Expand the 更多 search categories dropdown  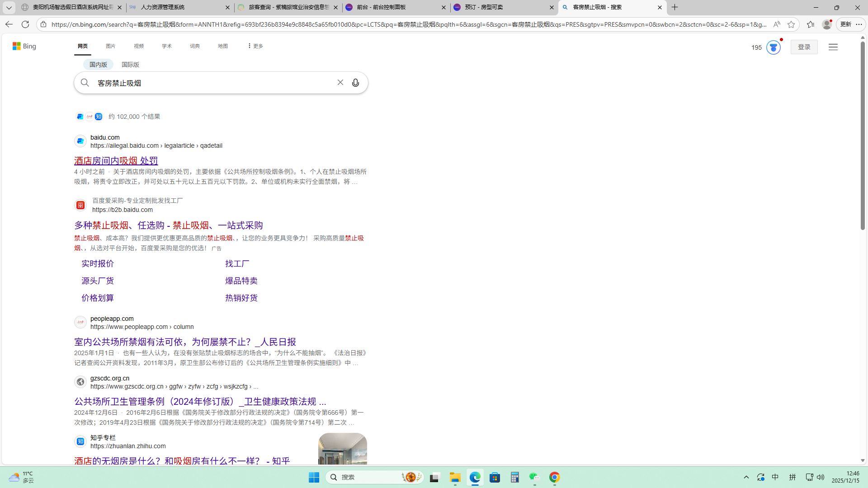pyautogui.click(x=255, y=46)
